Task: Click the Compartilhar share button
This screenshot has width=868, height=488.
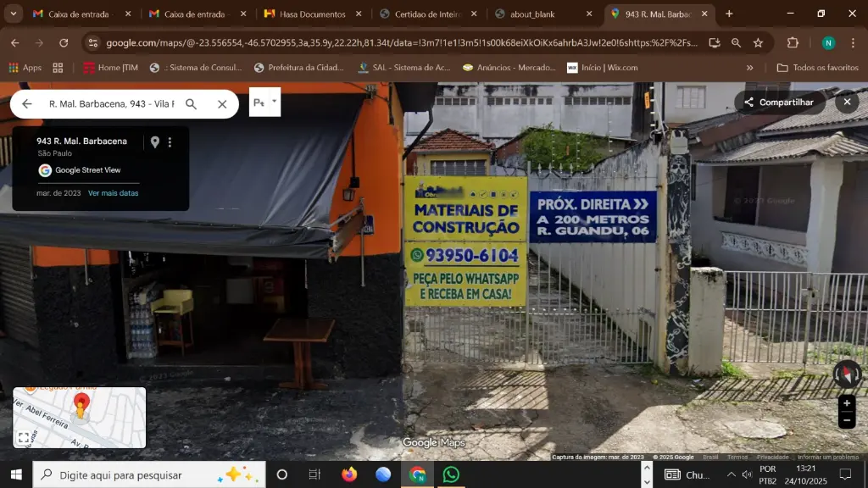Action: [x=779, y=103]
